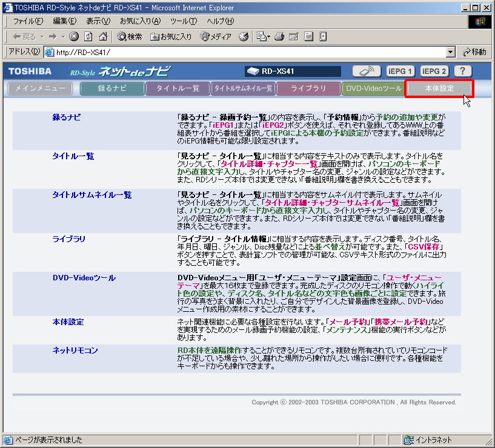Expand the Back button history dropdown arrow
495x448 pixels.
coord(42,37)
